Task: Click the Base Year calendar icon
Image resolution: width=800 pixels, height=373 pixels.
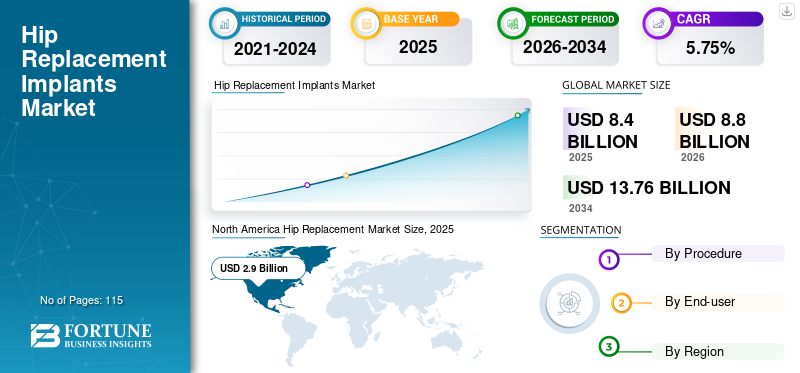Action: tap(366, 22)
